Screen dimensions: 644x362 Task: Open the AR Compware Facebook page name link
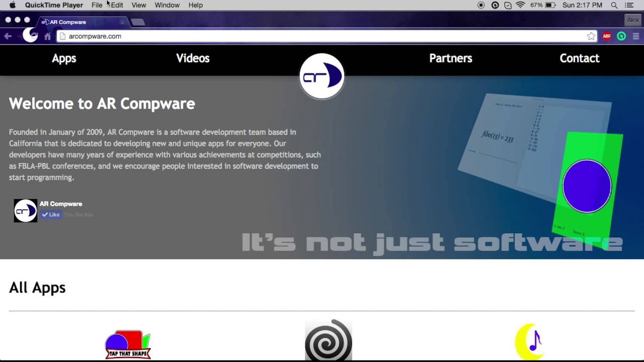click(x=61, y=204)
